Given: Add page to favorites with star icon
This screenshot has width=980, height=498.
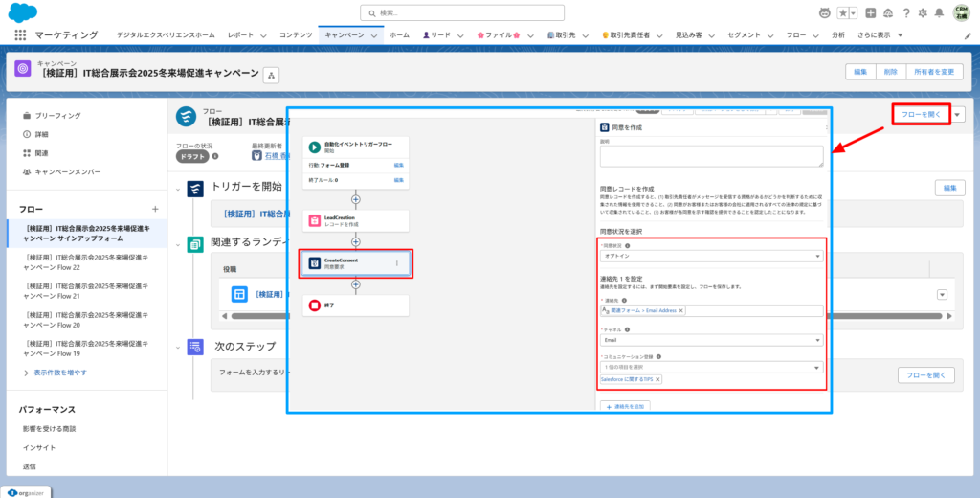Looking at the screenshot, I should pos(843,12).
